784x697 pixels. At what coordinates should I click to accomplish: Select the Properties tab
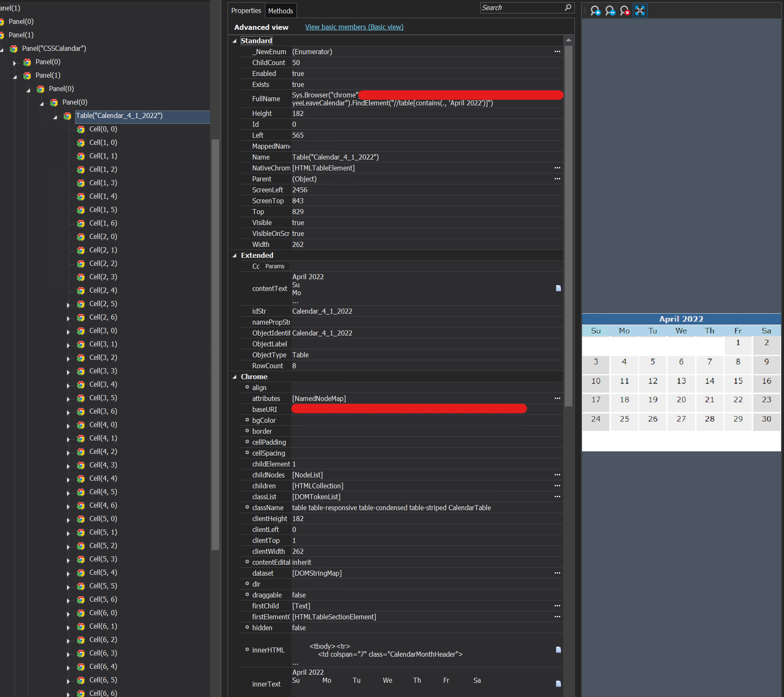click(x=246, y=10)
